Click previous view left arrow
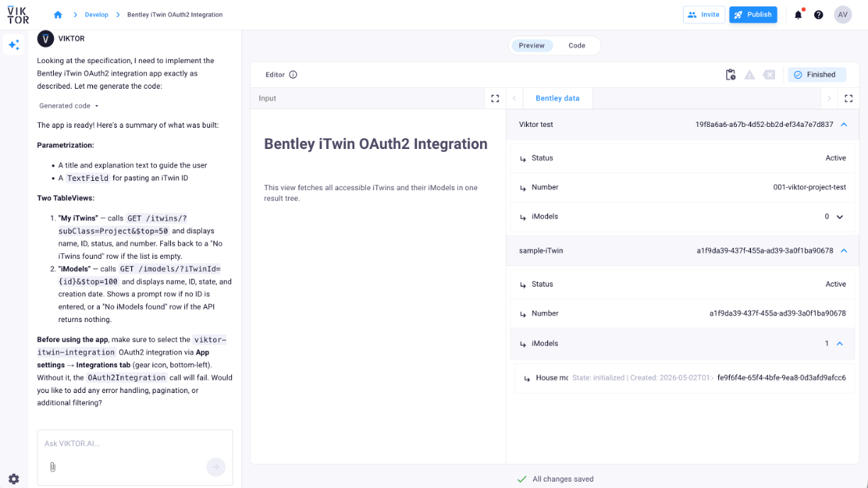Screen dimensions: 868x488 514,99
